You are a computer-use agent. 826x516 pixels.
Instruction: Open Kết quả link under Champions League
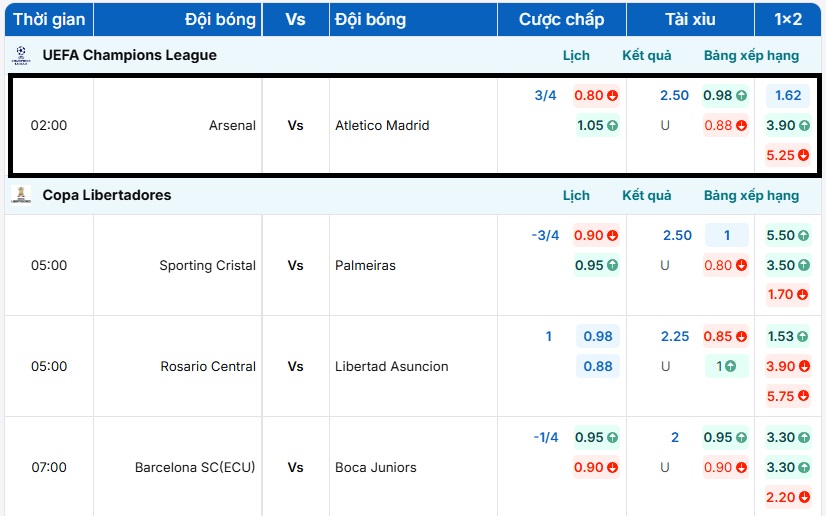647,55
